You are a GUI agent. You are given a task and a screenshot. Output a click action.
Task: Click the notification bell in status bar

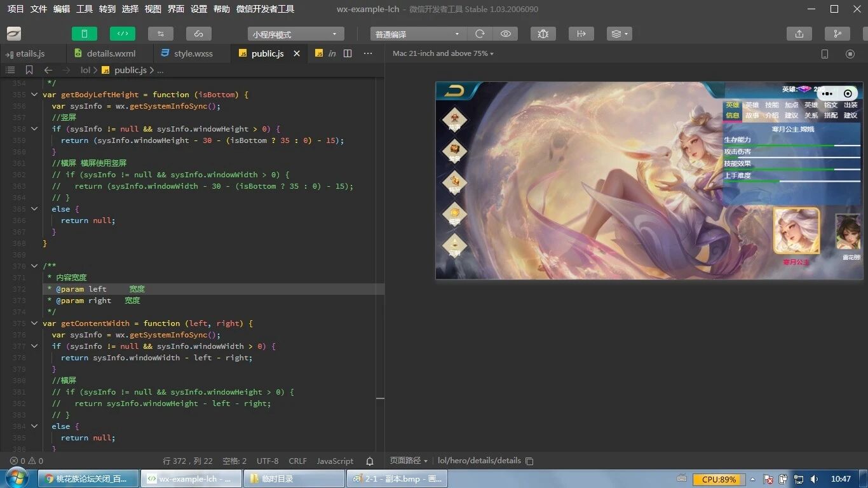(370, 461)
